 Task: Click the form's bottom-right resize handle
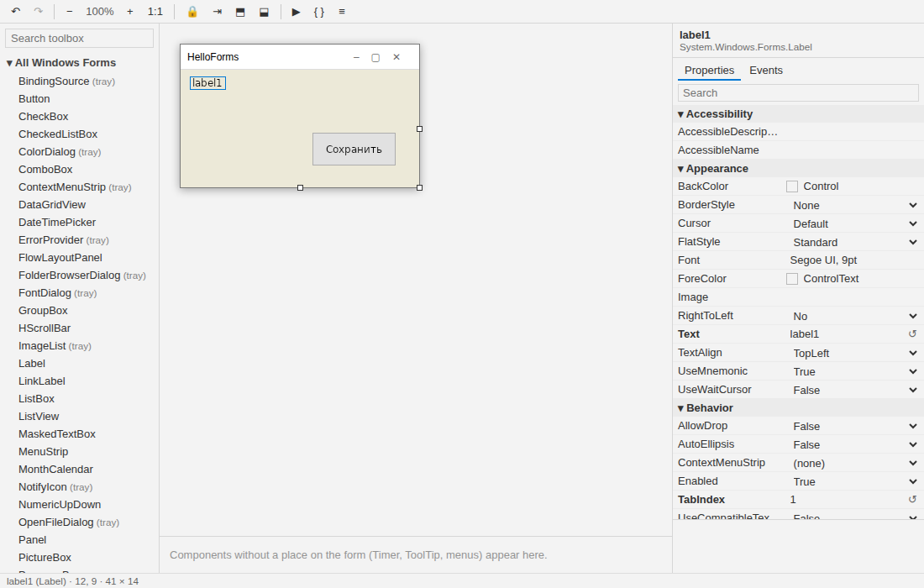point(419,188)
